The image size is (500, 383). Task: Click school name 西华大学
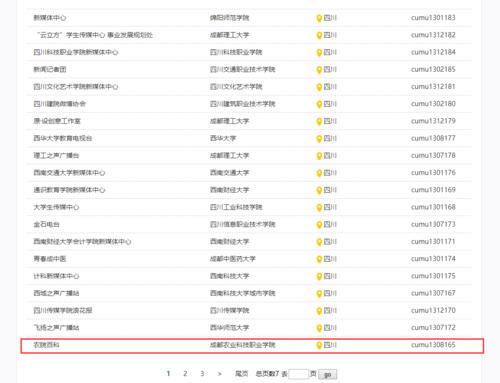point(223,138)
